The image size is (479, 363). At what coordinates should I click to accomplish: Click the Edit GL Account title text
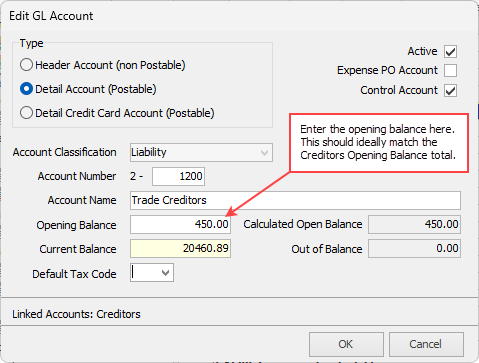point(51,16)
